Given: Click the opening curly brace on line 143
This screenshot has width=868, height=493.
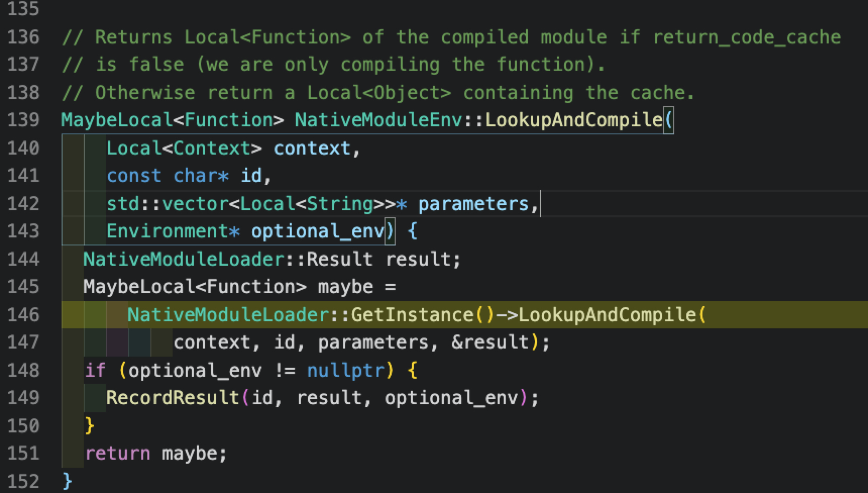Looking at the screenshot, I should tap(412, 231).
